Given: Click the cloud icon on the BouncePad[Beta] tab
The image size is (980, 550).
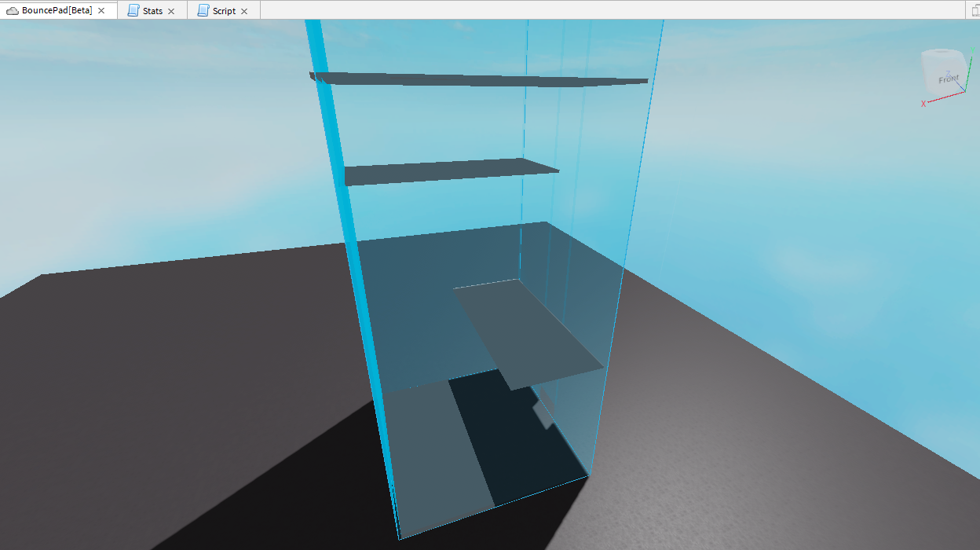Looking at the screenshot, I should (x=13, y=10).
